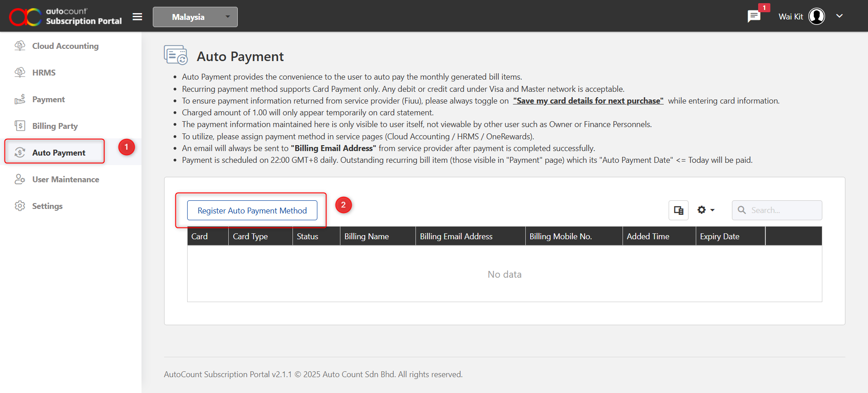Image resolution: width=868 pixels, height=393 pixels.
Task: Click the AutoCount Subscription Portal logo
Action: coord(66,17)
